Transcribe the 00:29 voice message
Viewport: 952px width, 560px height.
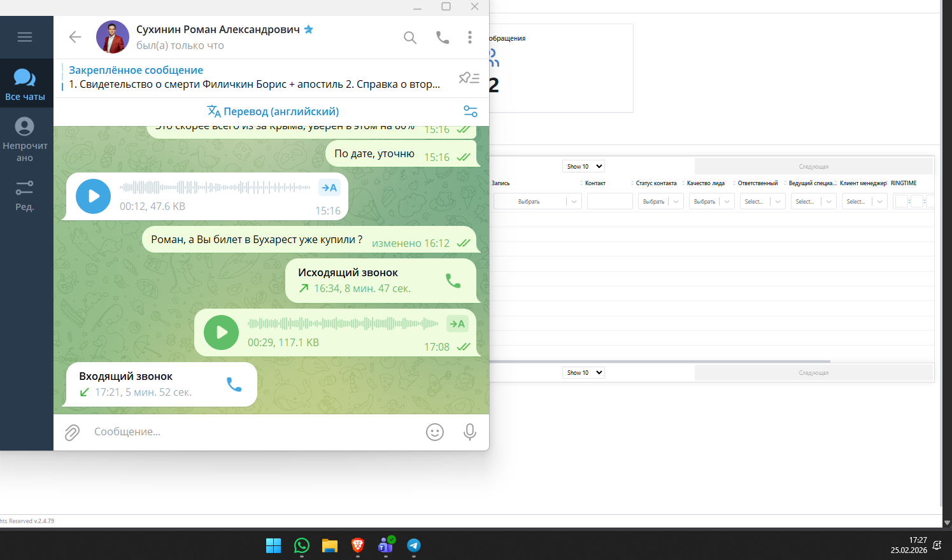457,324
